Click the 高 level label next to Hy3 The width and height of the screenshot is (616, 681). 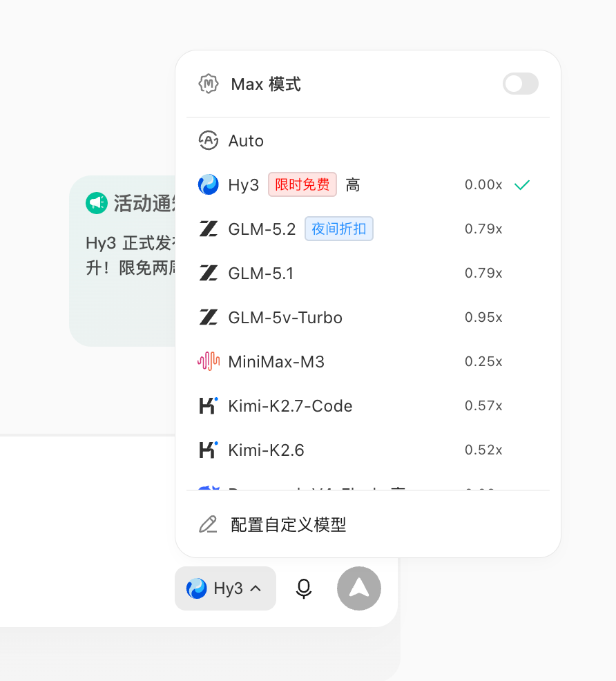coord(353,185)
